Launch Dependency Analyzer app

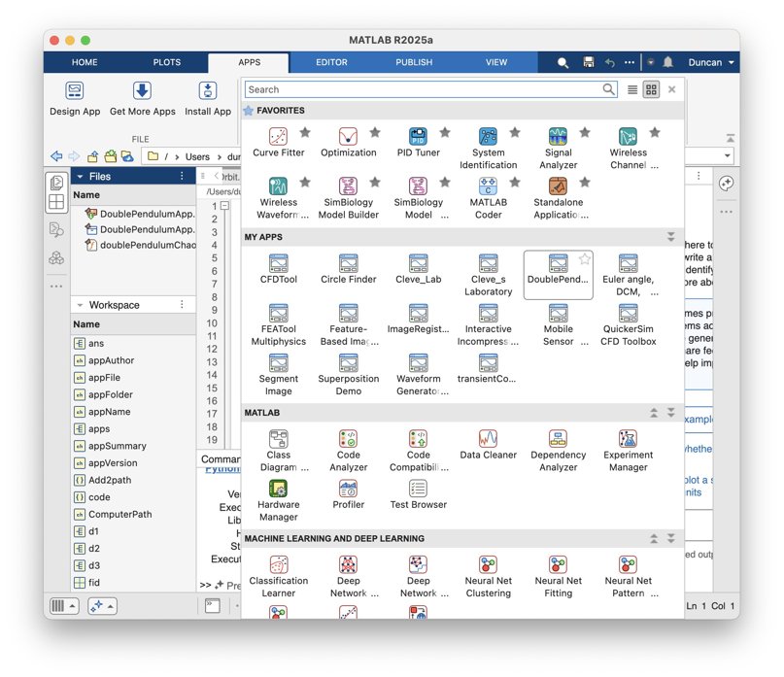(x=558, y=451)
